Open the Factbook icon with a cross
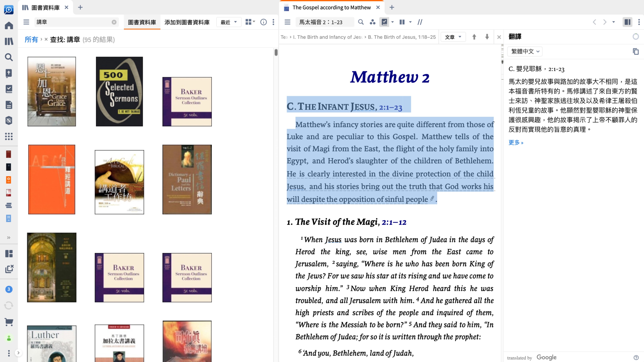This screenshot has height=362, width=644. [x=9, y=73]
